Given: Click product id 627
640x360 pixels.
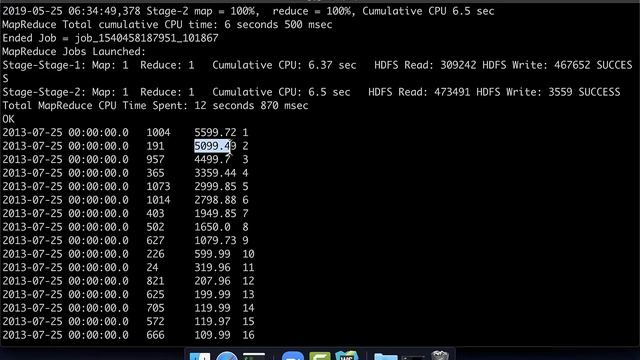Looking at the screenshot, I should [155, 240].
